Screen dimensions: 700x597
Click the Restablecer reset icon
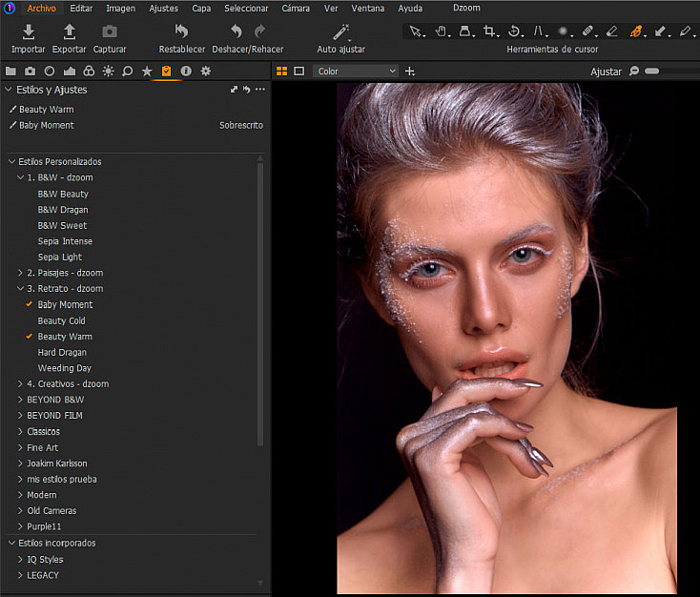181,31
